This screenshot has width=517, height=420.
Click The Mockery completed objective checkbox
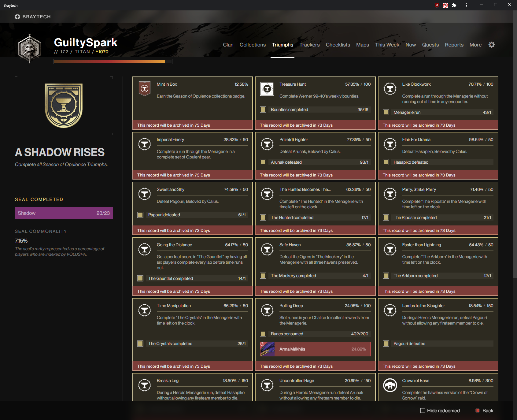263,276
